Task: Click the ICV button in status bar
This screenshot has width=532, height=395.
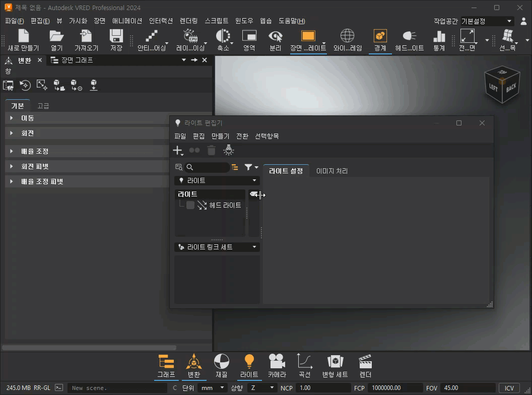Action: point(509,388)
